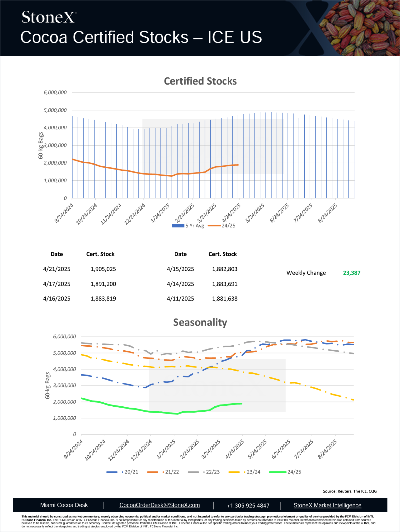400x532 pixels.
Task: Click the Miami Cocoa Desk footer label
Action: [x=64, y=505]
